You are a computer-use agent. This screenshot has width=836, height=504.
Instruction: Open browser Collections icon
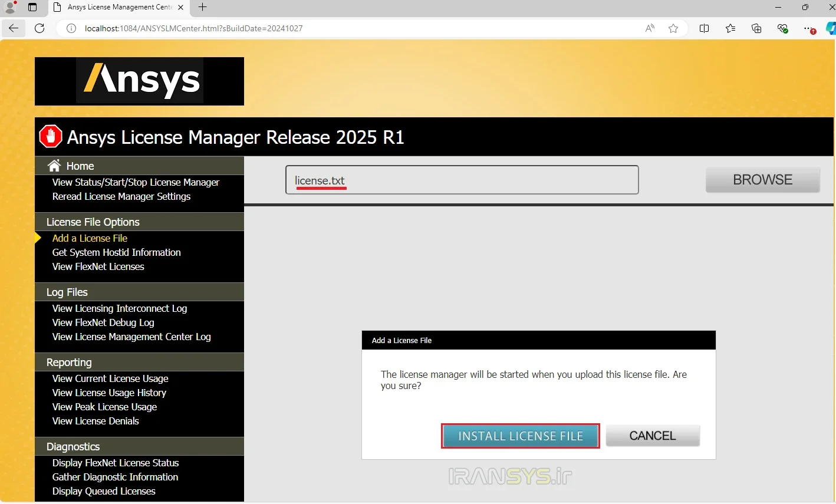coord(756,28)
